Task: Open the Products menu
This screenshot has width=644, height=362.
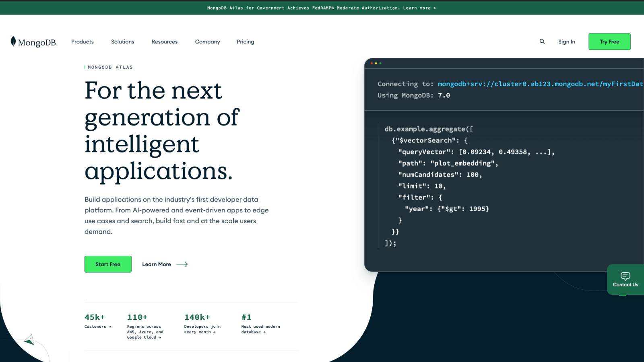Action: point(83,42)
